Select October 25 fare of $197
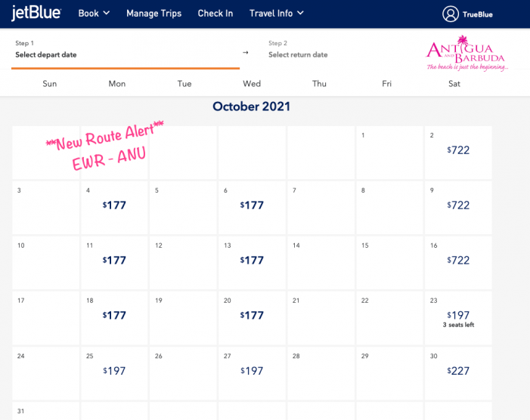 (x=115, y=371)
